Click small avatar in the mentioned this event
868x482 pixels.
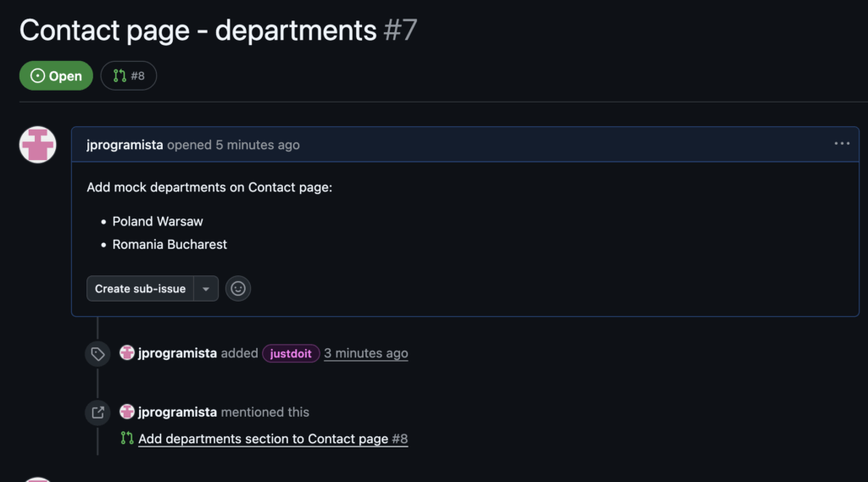click(x=127, y=413)
